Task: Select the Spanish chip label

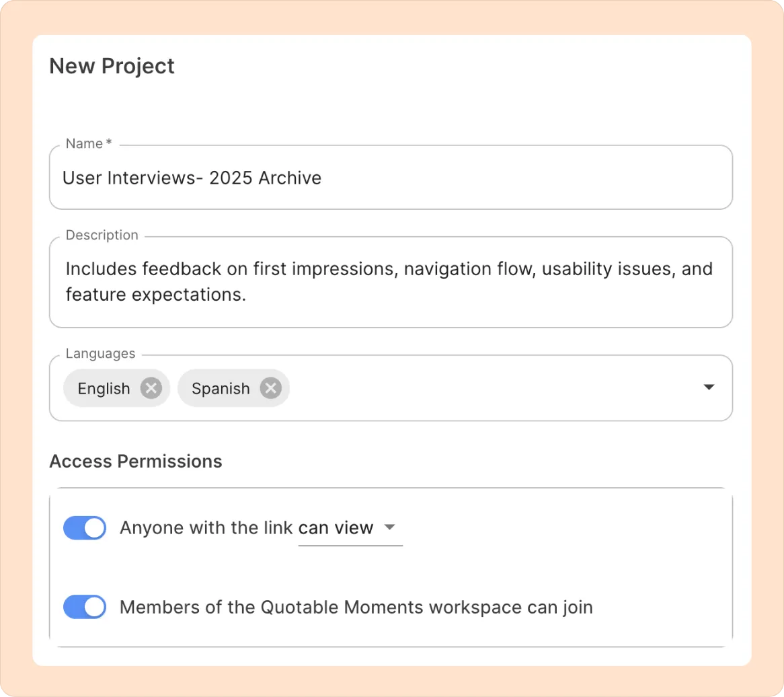Action: 221,389
